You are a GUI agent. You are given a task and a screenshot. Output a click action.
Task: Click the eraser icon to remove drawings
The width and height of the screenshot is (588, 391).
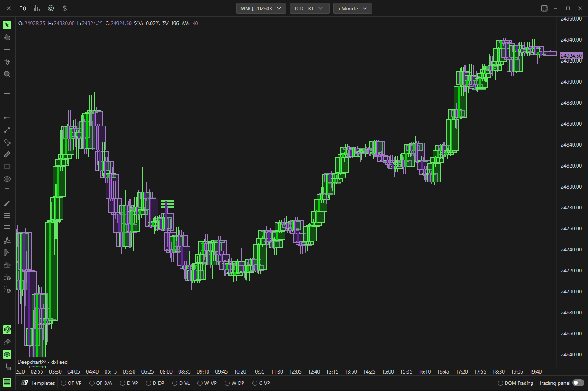point(7,342)
